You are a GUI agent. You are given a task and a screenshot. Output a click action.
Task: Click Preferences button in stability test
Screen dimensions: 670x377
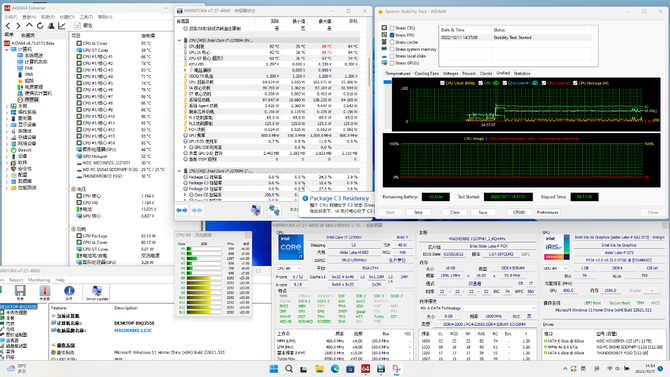tap(547, 212)
